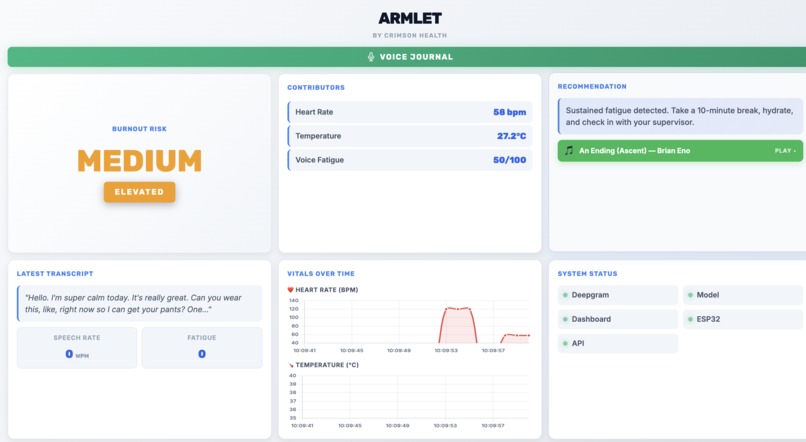Screen dimensions: 806x442
Task: Click the arrow icon next to Temperature (°C)
Action: tap(290, 365)
